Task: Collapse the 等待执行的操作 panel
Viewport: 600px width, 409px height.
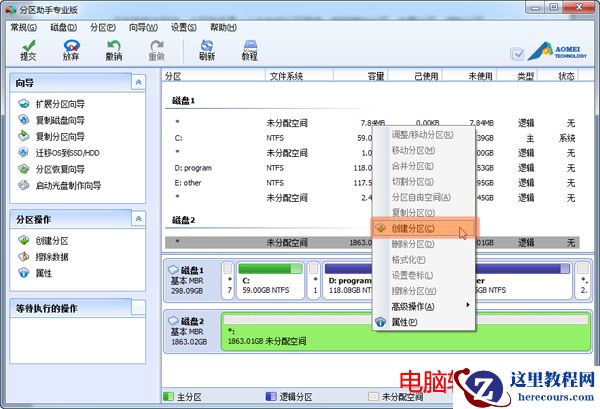Action: point(139,308)
